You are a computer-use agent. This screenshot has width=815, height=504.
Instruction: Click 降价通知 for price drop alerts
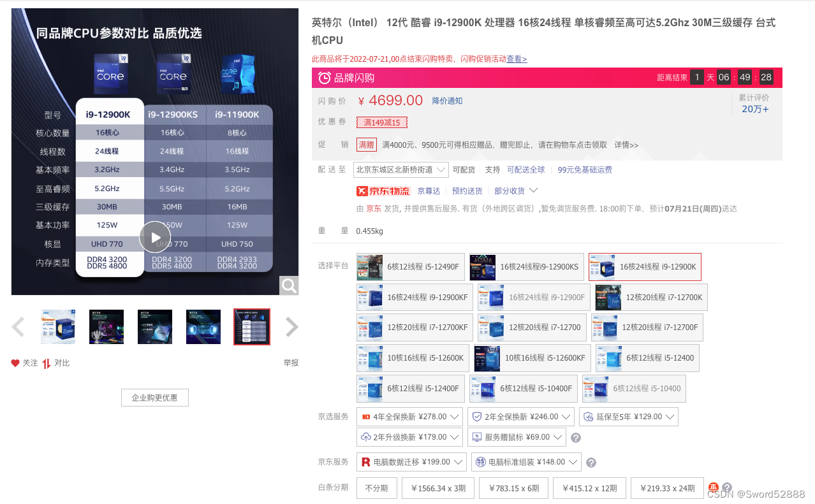pos(446,101)
